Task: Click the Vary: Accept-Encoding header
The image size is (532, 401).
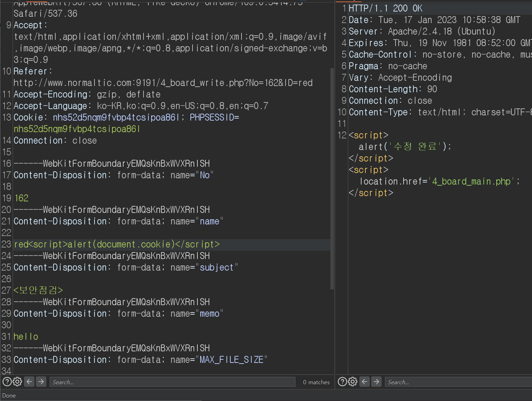Action: coord(400,78)
